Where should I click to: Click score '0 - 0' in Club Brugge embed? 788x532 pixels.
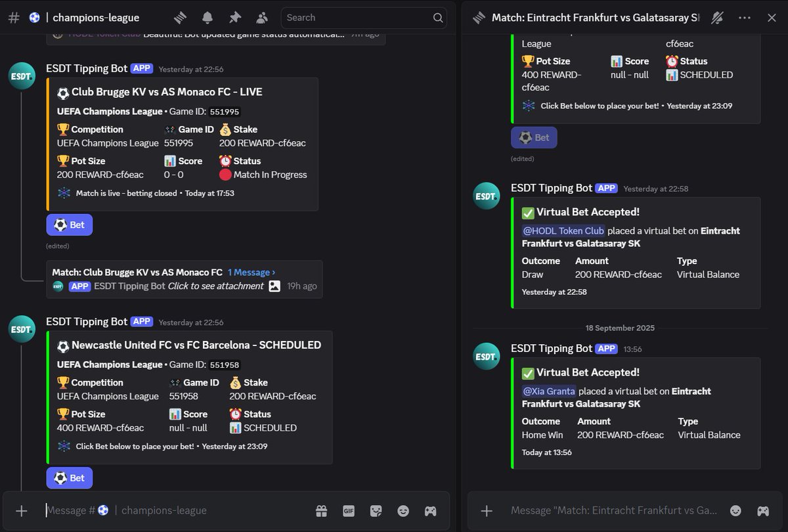[x=174, y=175]
